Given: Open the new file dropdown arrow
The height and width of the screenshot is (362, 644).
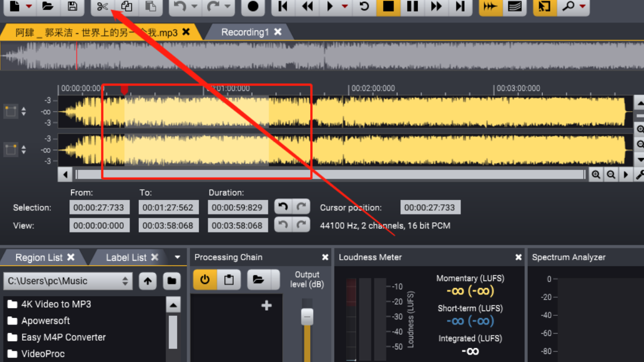Looking at the screenshot, I should pos(29,6).
